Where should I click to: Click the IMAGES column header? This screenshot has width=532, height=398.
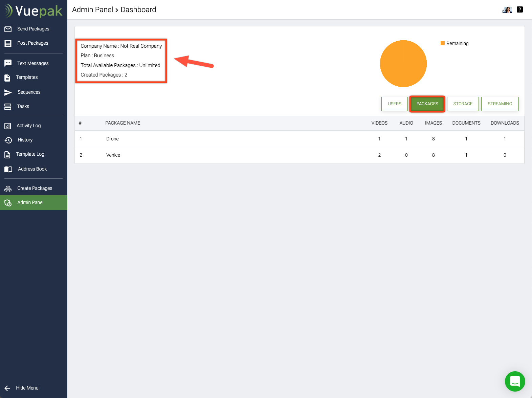(434, 123)
